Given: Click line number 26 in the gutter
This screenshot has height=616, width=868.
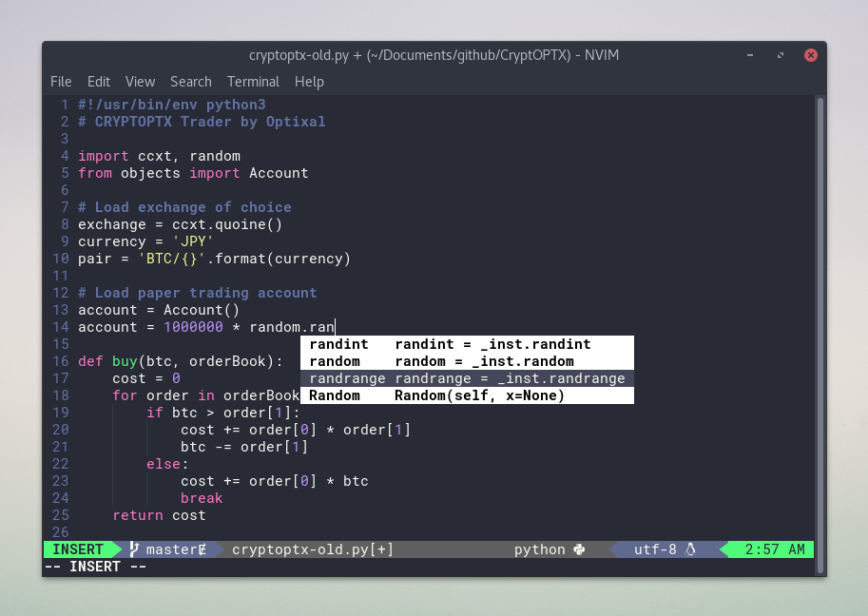Looking at the screenshot, I should (60, 532).
